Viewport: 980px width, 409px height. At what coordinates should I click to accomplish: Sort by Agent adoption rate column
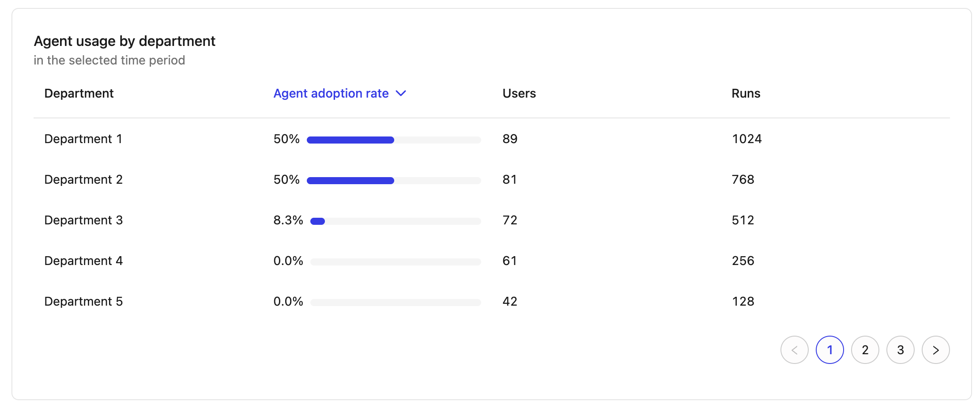click(x=331, y=94)
